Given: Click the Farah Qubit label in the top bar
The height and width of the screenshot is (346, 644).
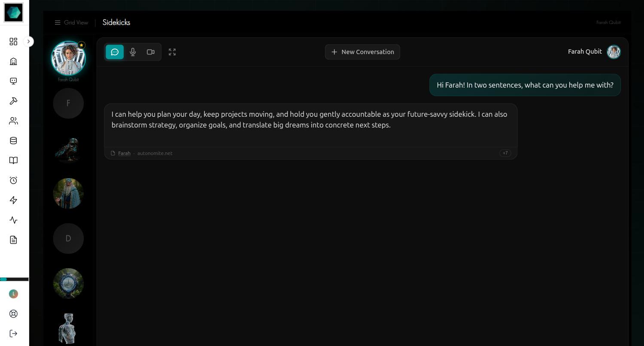Looking at the screenshot, I should [608, 22].
